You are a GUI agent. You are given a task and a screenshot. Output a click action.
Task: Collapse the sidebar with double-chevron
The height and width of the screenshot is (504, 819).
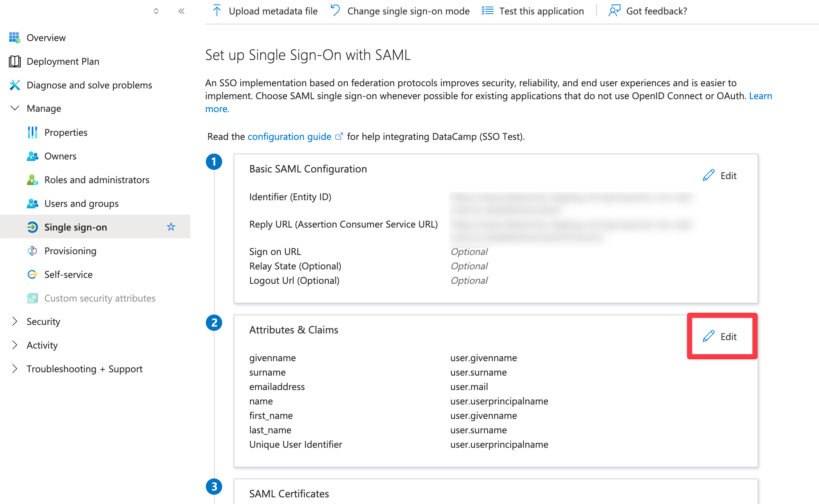tap(181, 11)
